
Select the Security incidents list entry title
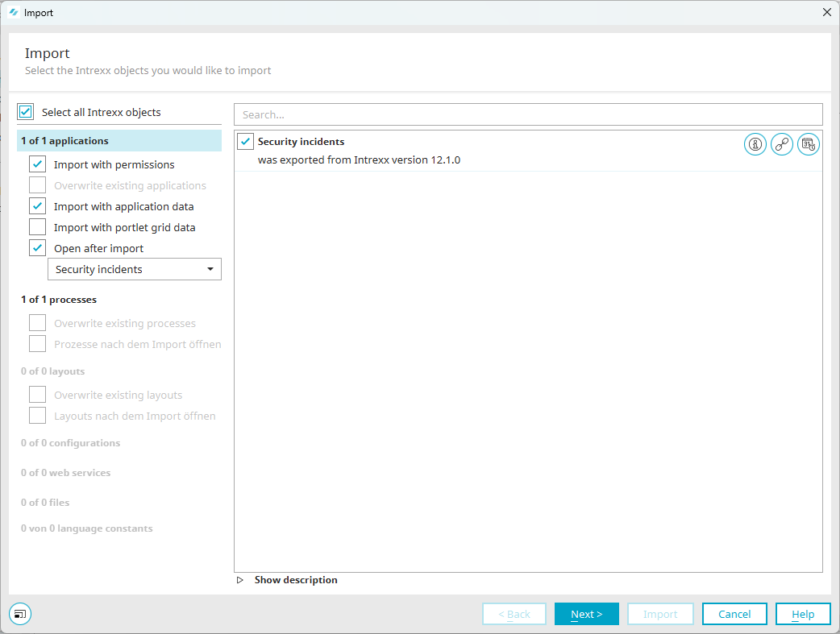click(301, 141)
